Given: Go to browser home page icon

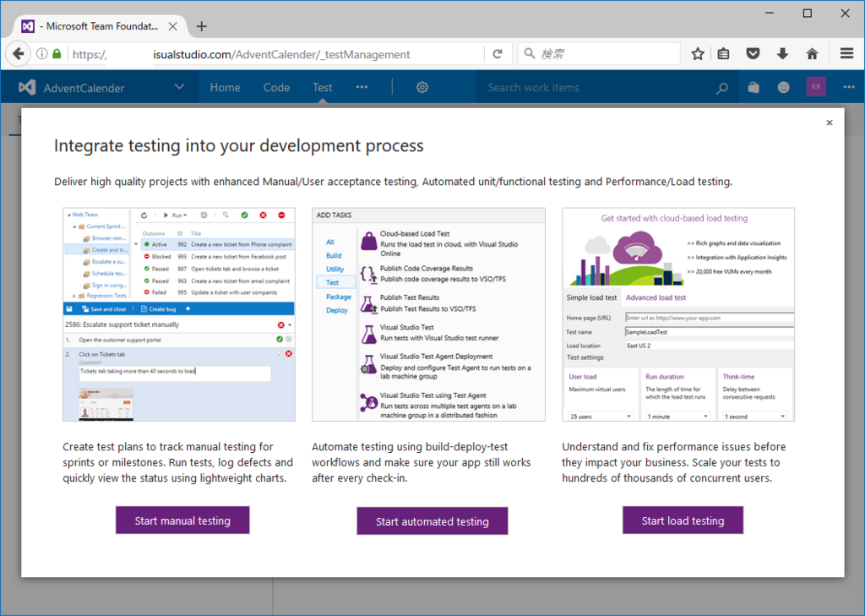Looking at the screenshot, I should pos(812,53).
